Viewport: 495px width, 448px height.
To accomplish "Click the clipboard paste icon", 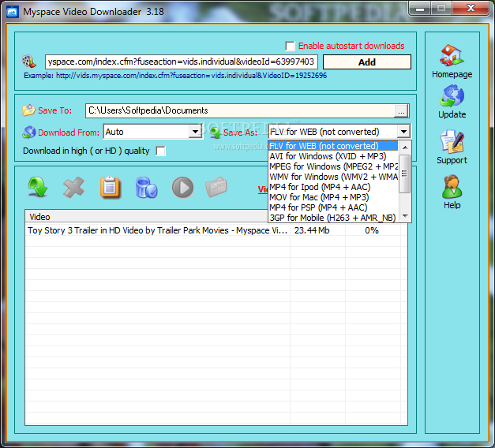I will click(110, 188).
